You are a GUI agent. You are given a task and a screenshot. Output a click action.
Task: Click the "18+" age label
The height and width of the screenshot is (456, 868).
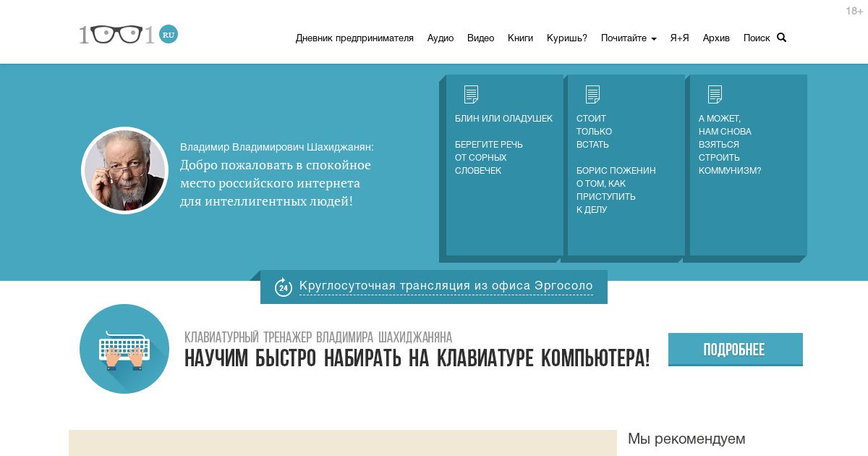tap(856, 11)
